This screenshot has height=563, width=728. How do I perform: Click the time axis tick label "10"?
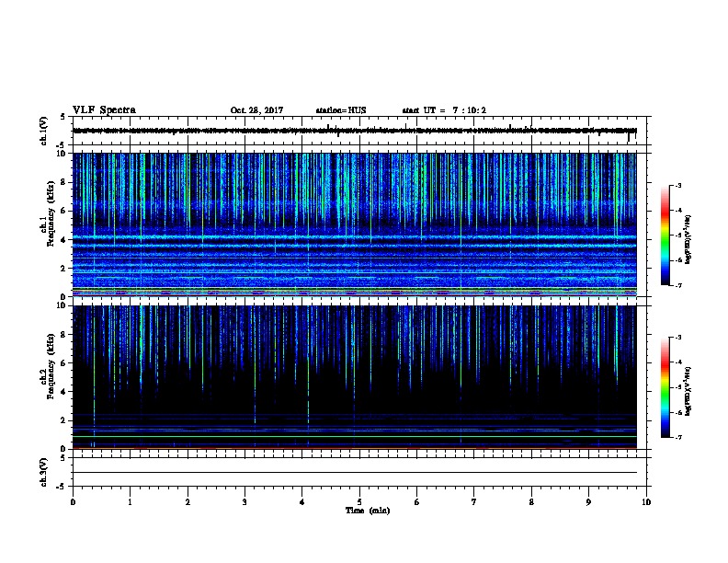tap(646, 502)
